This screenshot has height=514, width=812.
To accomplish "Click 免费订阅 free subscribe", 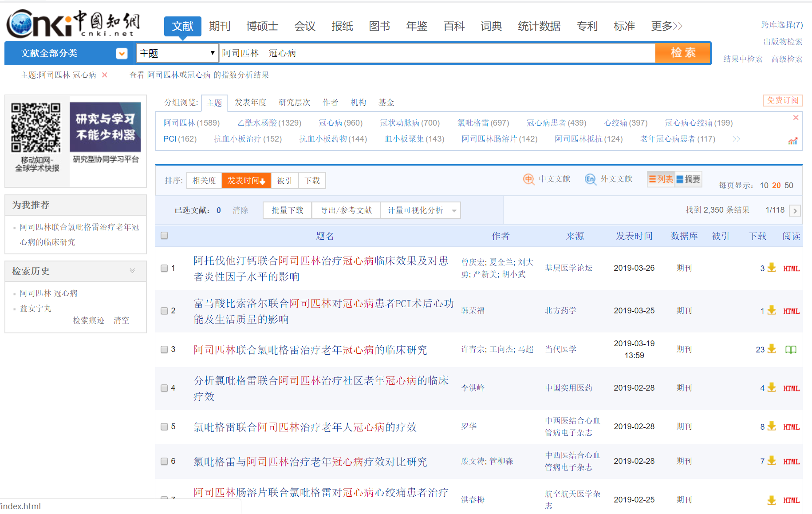I will pyautogui.click(x=783, y=100).
